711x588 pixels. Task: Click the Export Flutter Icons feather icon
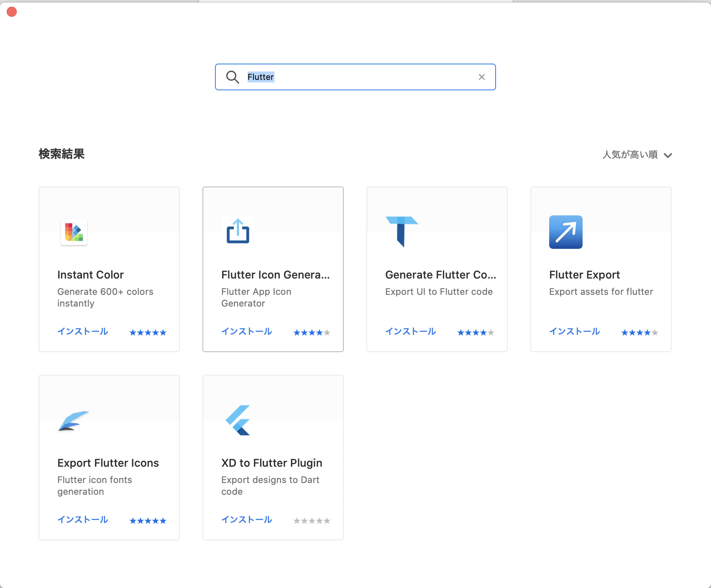pos(74,421)
